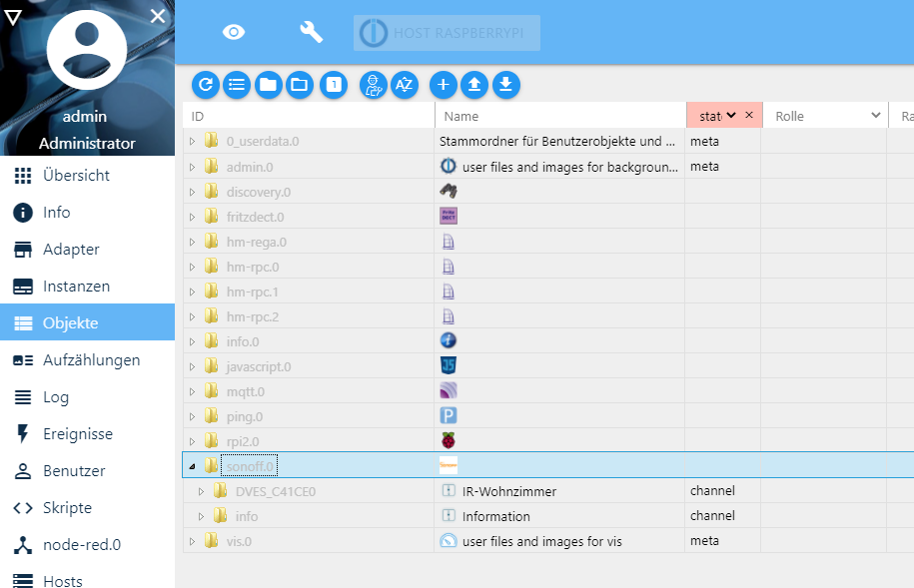
Task: Open Übersicht in the sidebar
Action: point(88,176)
